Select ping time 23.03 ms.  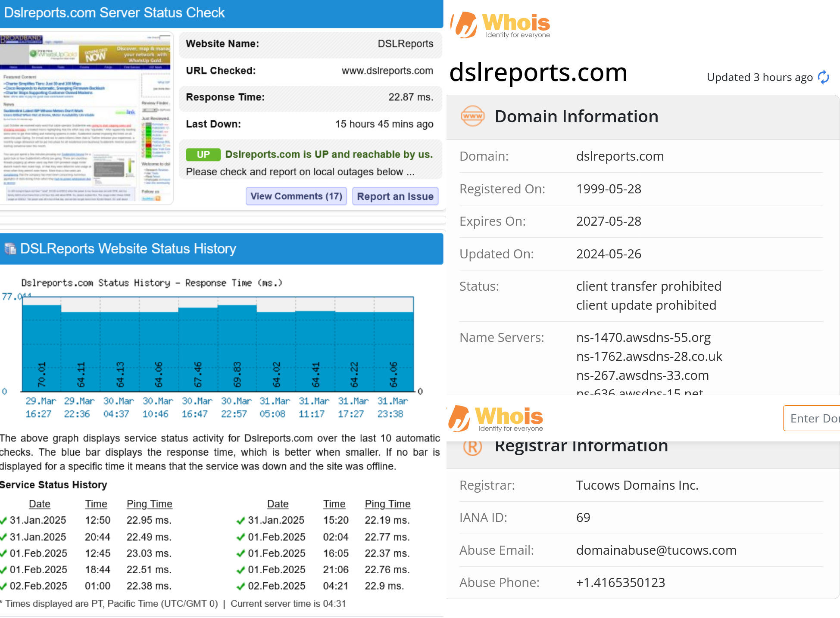(149, 553)
